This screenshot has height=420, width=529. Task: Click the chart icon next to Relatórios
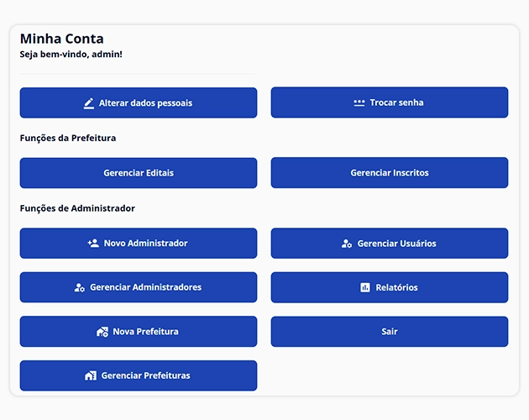pos(365,287)
